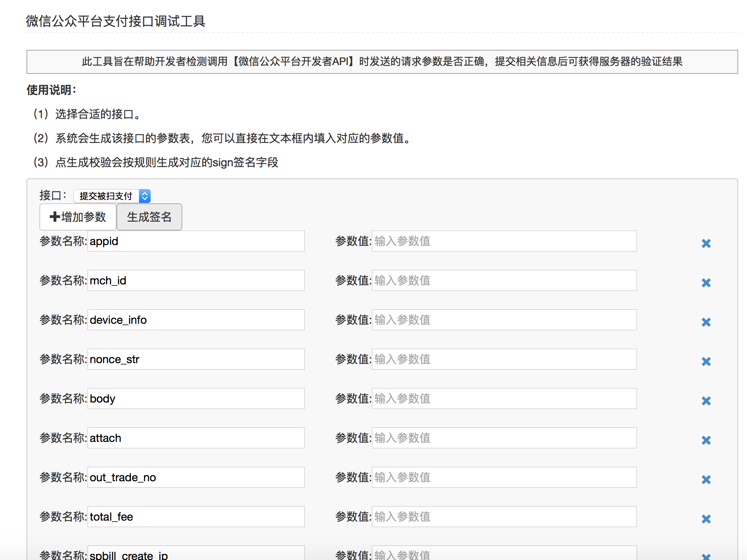747x560 pixels.
Task: Focus the out_trade_no name field
Action: [196, 477]
